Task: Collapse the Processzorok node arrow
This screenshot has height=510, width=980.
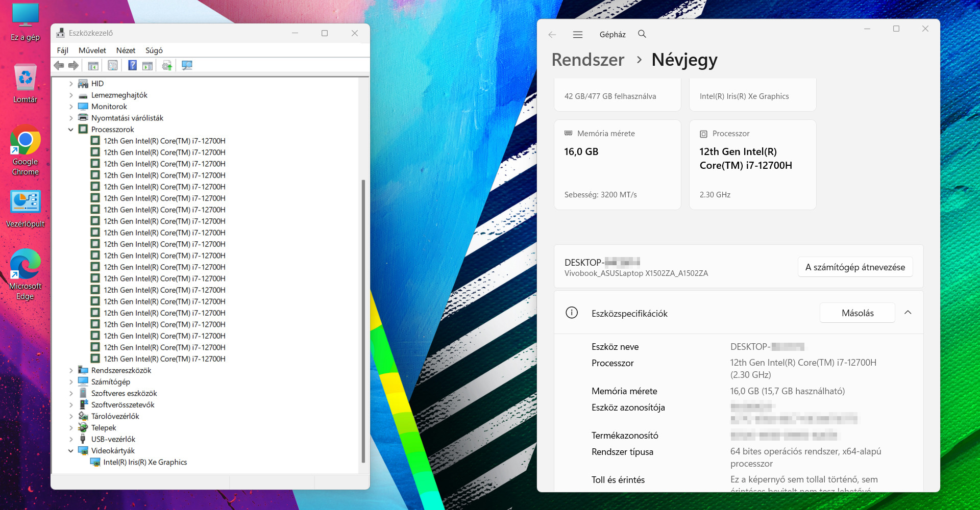Action: (x=71, y=130)
